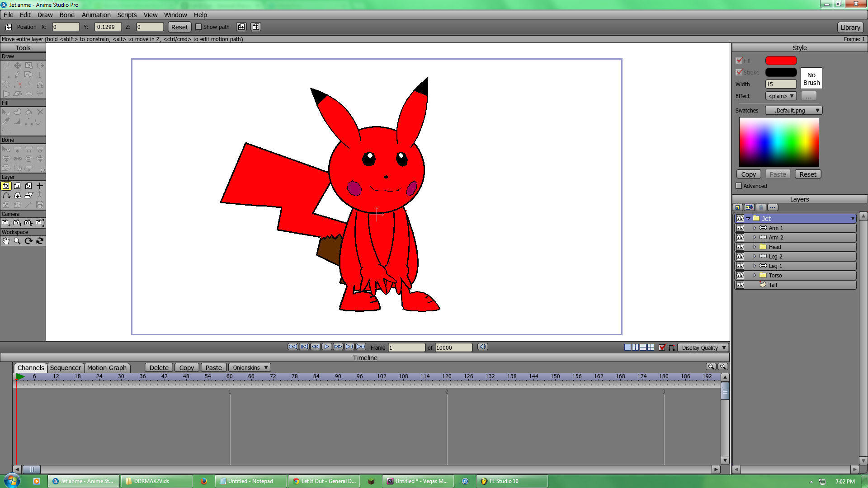The height and width of the screenshot is (488, 868).
Task: Select the Zoom Camera tool
Action: [x=17, y=223]
